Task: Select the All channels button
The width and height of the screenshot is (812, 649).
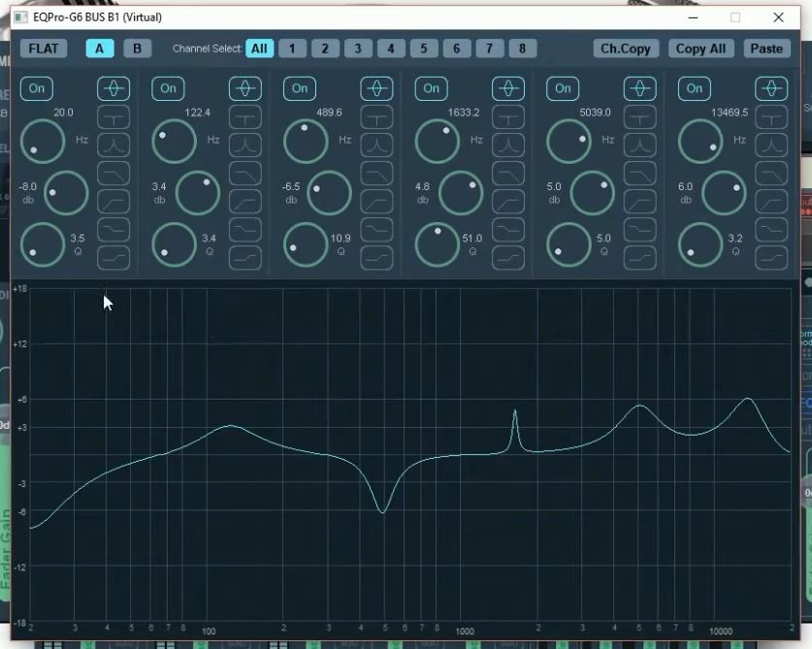Action: point(258,47)
